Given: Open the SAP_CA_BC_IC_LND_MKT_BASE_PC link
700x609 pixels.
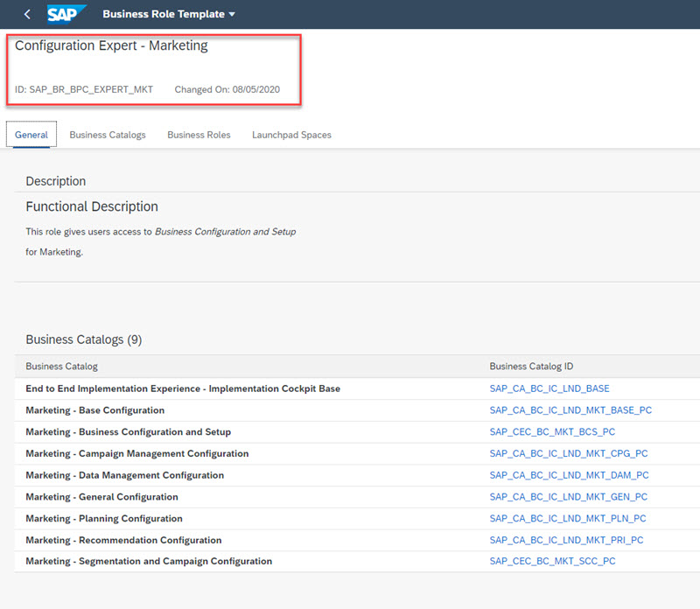Looking at the screenshot, I should 570,409.
